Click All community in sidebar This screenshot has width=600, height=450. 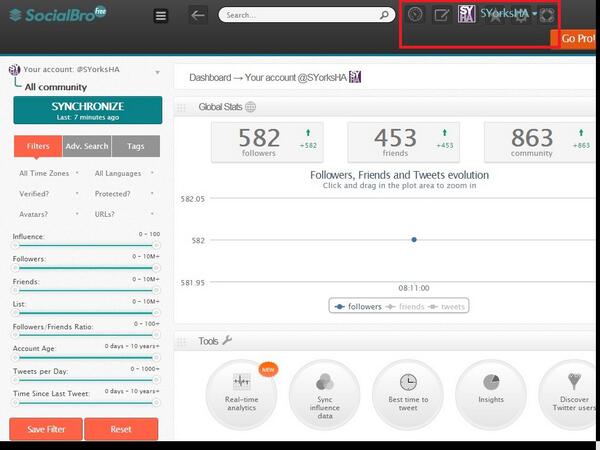click(56, 87)
